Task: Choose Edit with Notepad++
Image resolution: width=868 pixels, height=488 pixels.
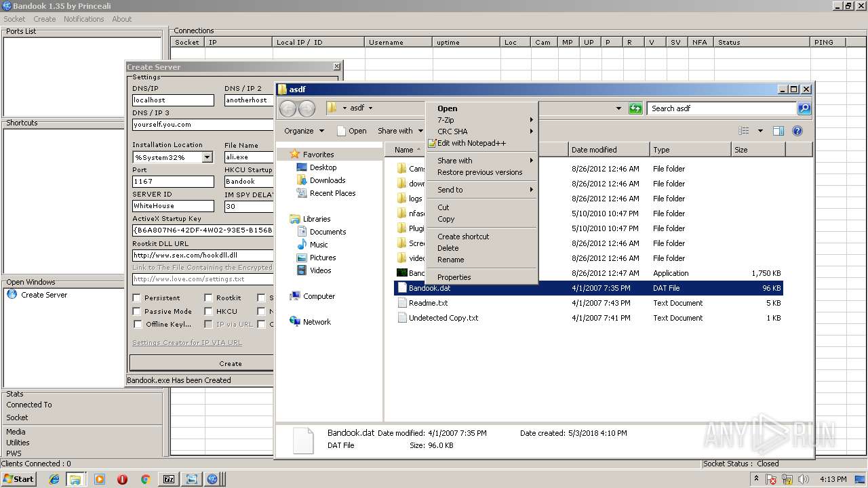Action: pos(481,143)
